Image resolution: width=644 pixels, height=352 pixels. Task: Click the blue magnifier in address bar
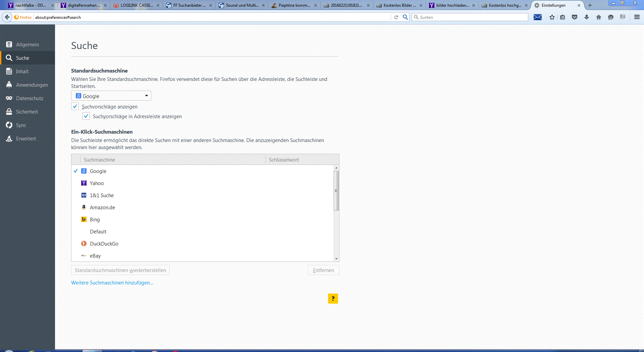pyautogui.click(x=405, y=17)
